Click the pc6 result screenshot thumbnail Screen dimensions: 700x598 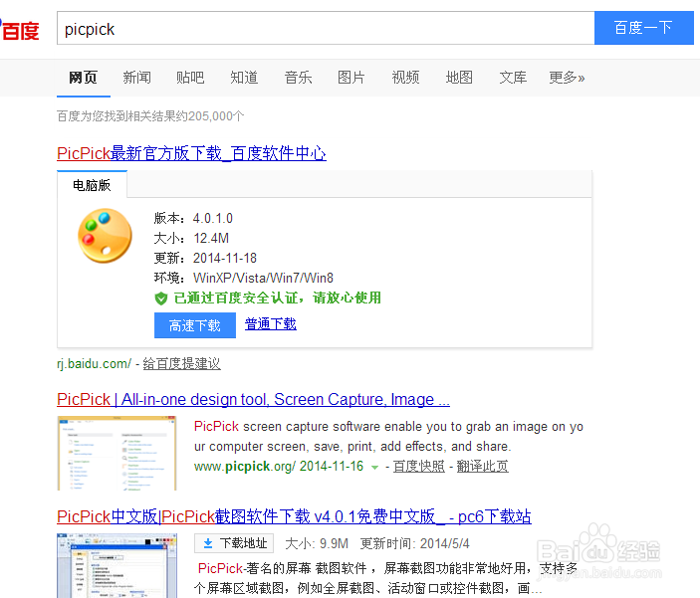click(x=117, y=565)
